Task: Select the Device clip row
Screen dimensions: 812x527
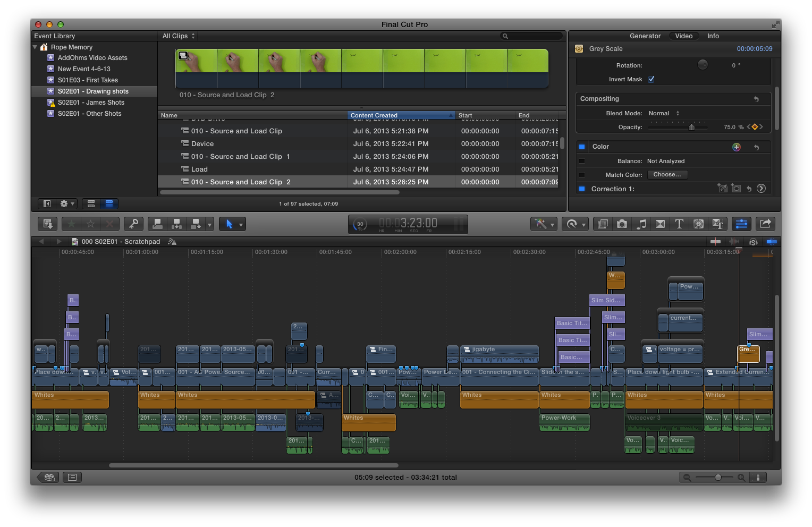Action: tap(359, 143)
